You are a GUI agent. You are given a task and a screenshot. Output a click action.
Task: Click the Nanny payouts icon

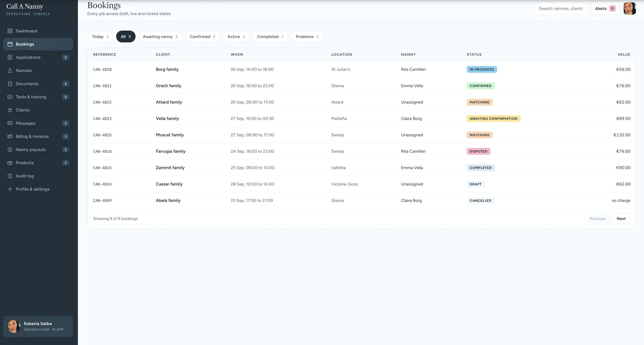[10, 150]
